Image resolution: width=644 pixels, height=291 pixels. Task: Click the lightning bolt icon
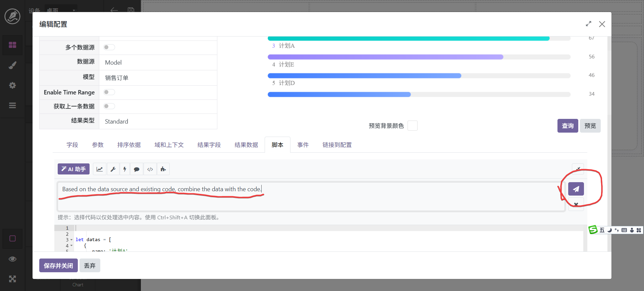point(125,169)
